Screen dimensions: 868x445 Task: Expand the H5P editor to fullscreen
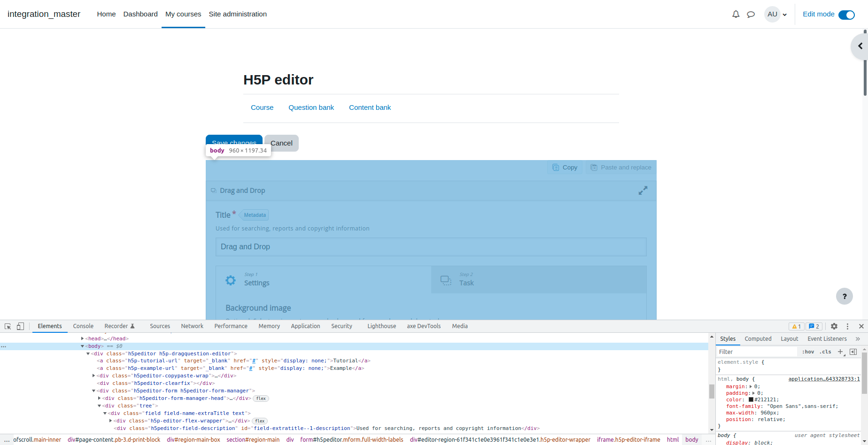click(643, 191)
